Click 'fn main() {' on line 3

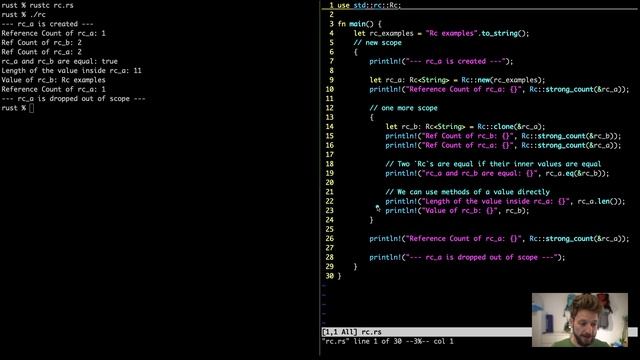360,24
